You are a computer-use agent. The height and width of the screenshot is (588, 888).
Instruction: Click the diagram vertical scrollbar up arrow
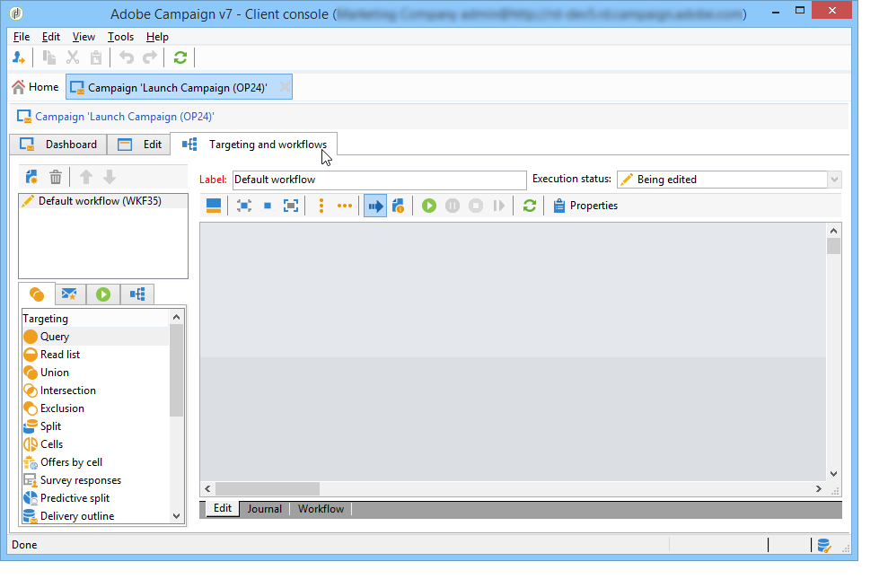pyautogui.click(x=833, y=231)
